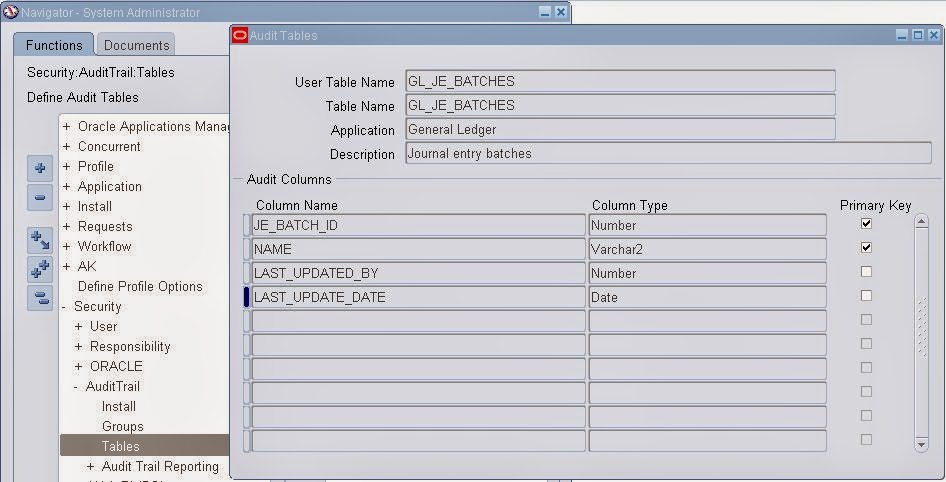Expand the ORACLE node under Security
Image resolution: width=946 pixels, height=482 pixels.
(x=78, y=367)
